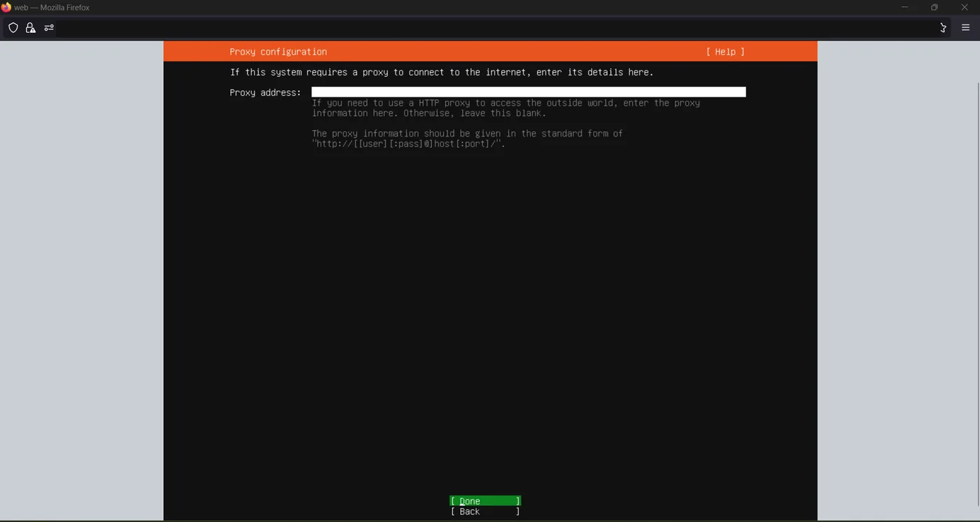Viewport: 980px width, 522px height.
Task: Close the Mozilla Firefox window
Action: (x=964, y=7)
